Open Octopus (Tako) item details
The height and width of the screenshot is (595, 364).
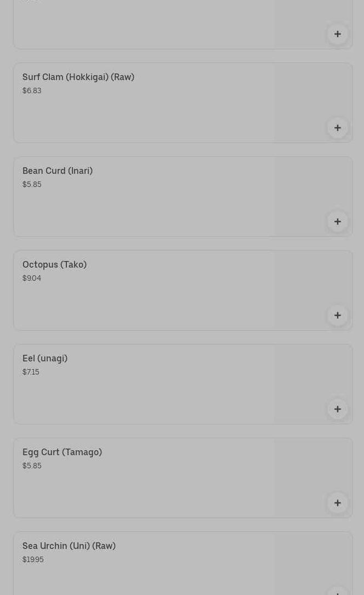pyautogui.click(x=55, y=264)
